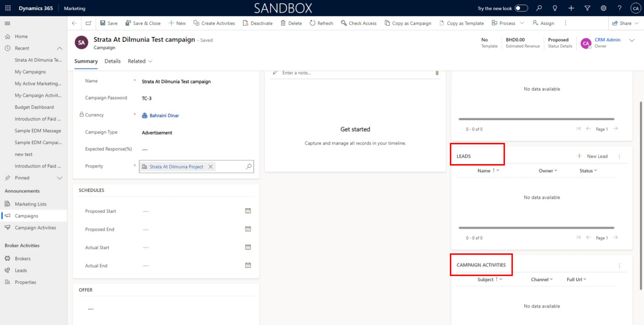The image size is (644, 325).
Task: Open Strata At Dilmunia Project link
Action: tap(176, 167)
